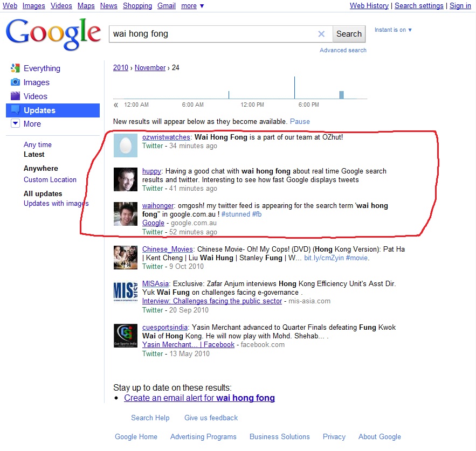Open ozwristwatches egg avatar
476x451 pixels.
126,145
